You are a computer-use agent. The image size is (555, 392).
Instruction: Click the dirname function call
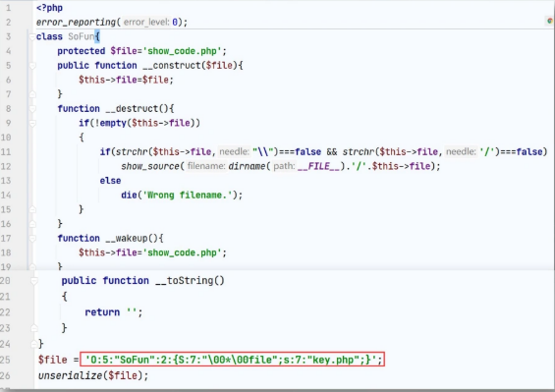coord(247,166)
